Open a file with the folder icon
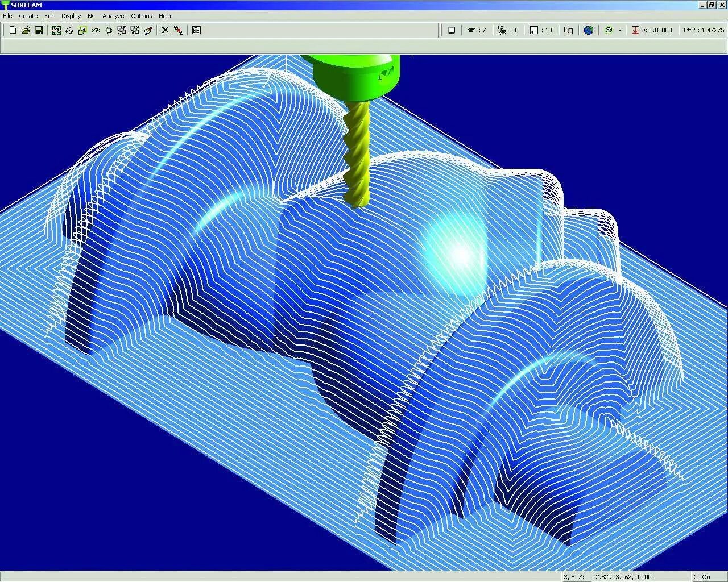Viewport: 728px width, 582px height. [26, 30]
